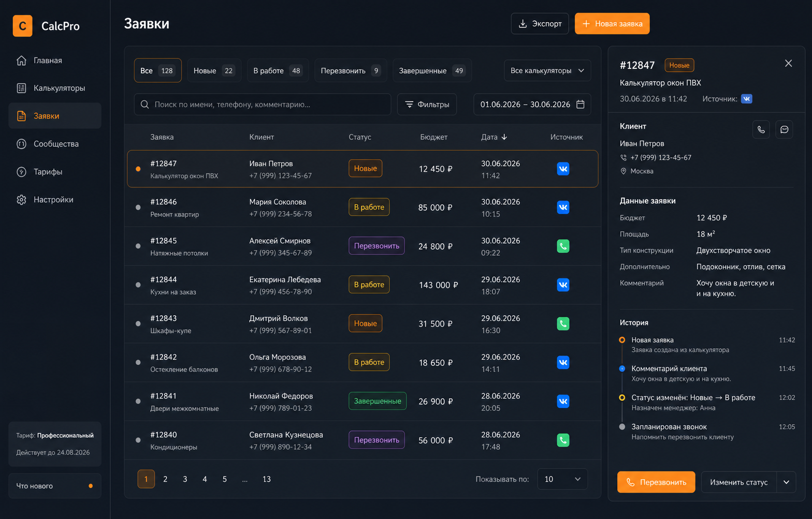
Task: Sort by the Дата column arrow
Action: point(504,137)
